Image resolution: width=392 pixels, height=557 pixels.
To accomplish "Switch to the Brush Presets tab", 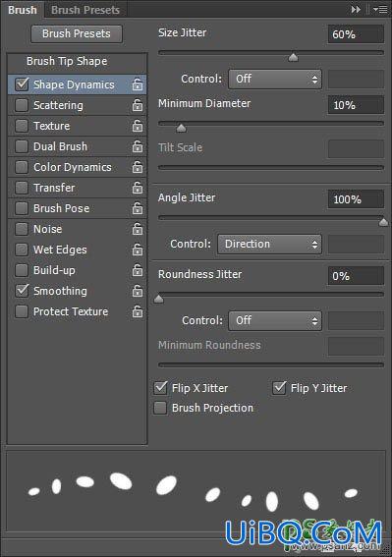I will tap(85, 10).
